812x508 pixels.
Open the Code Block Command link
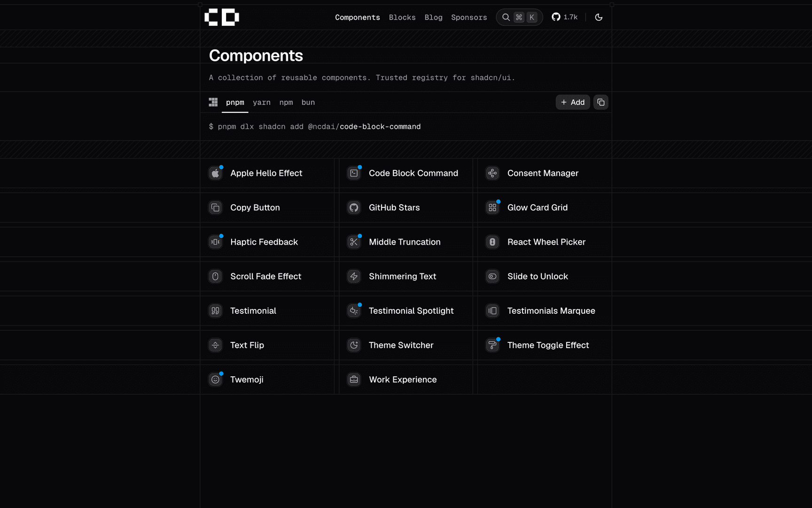[406, 173]
